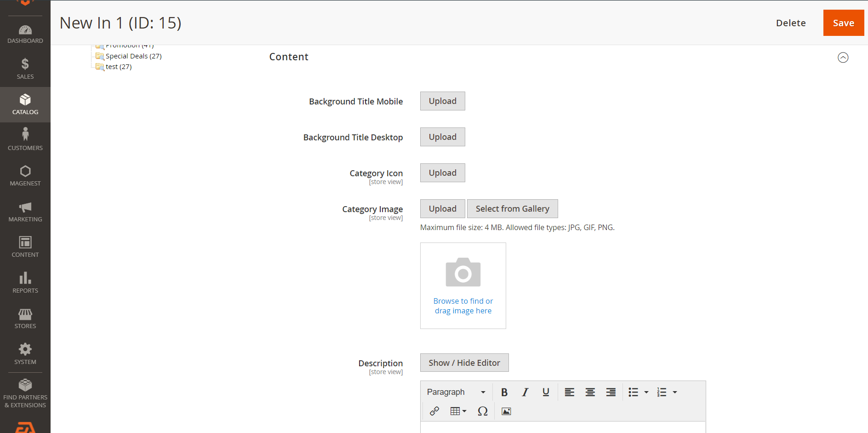Screen dimensions: 868x433
Task: Align text left in editor
Action: click(x=570, y=392)
